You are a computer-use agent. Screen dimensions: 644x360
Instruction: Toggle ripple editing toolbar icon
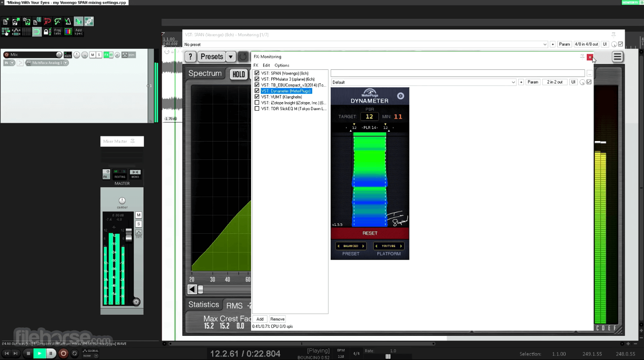click(x=6, y=32)
